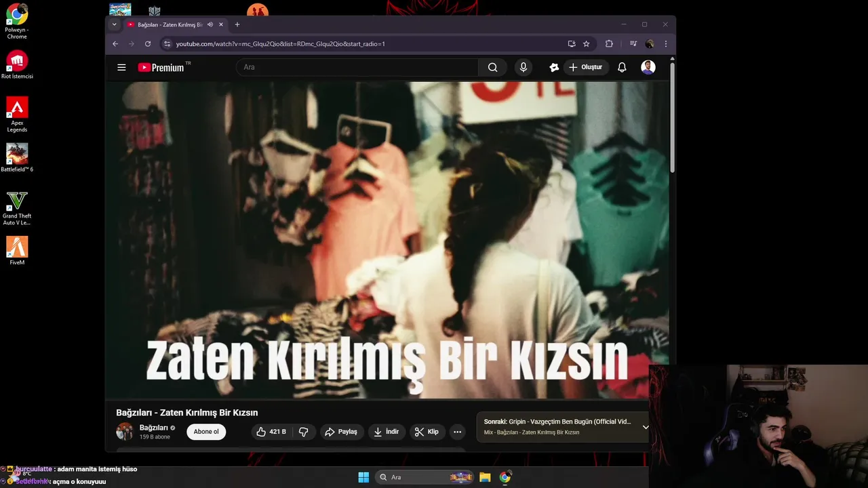Open the Polweyn - Chrome desktop shortcut
The height and width of the screenshot is (488, 868).
(x=17, y=22)
